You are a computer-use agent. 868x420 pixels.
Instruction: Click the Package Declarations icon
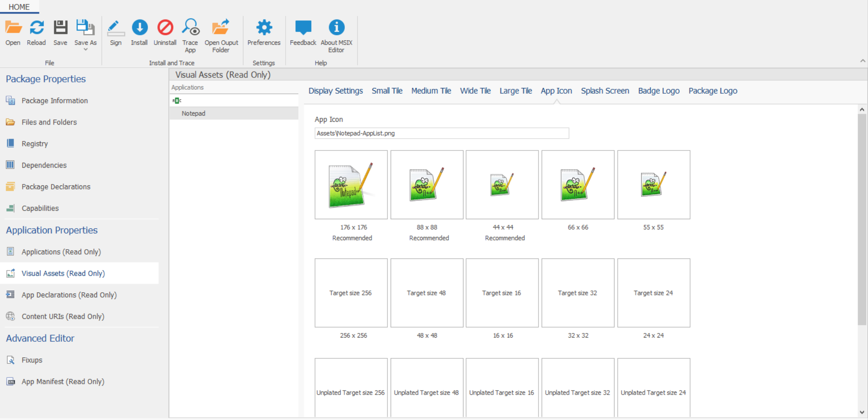[10, 186]
